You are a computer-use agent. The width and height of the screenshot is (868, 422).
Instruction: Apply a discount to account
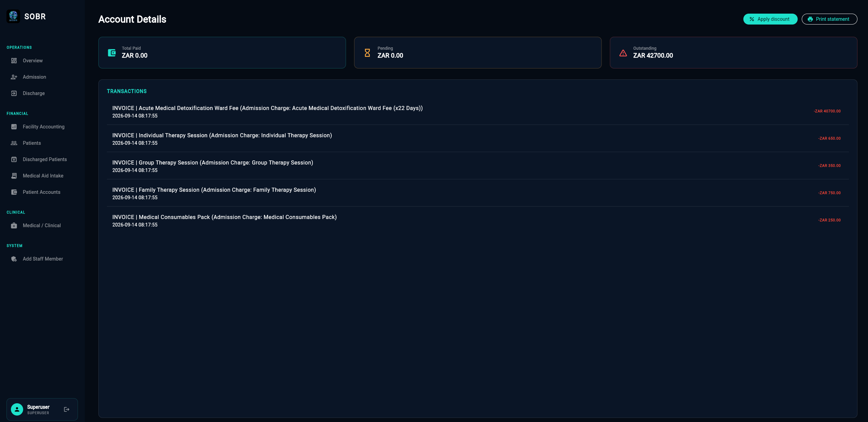[770, 19]
